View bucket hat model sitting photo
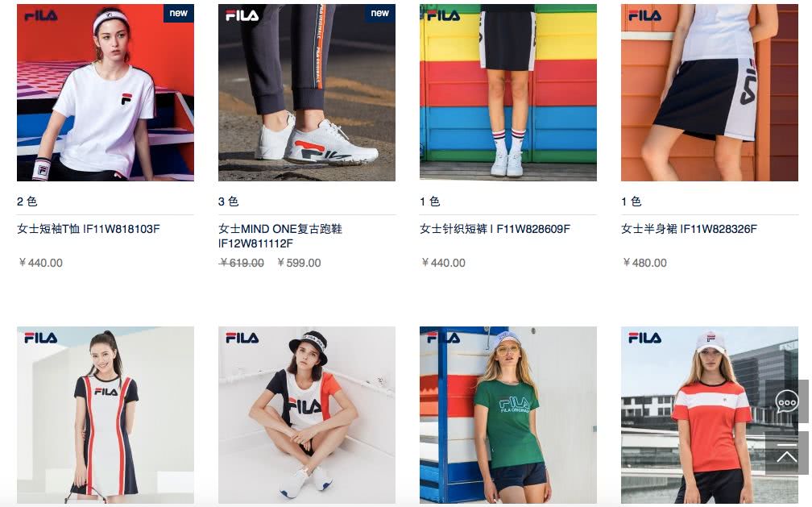 (x=307, y=415)
